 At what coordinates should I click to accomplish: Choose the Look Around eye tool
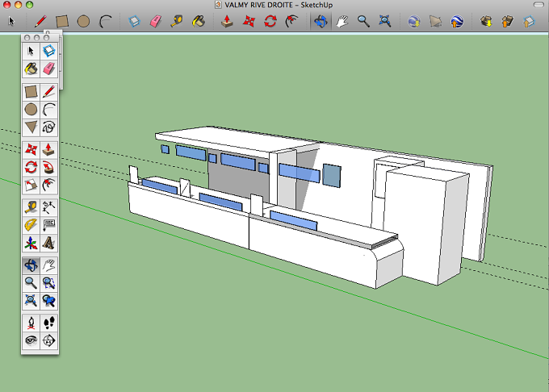tap(31, 340)
